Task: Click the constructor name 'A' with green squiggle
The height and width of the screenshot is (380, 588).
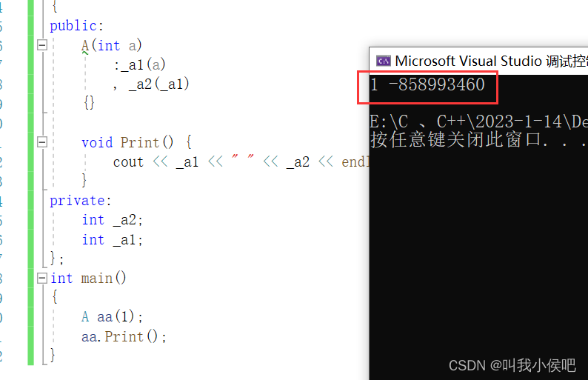Action: pyautogui.click(x=85, y=46)
